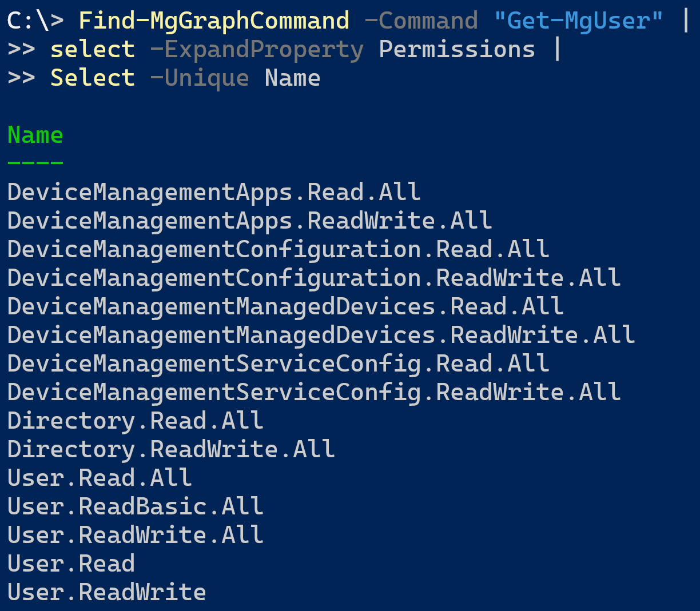Click the Permissions argument text
The width and height of the screenshot is (700, 611).
pyautogui.click(x=457, y=50)
